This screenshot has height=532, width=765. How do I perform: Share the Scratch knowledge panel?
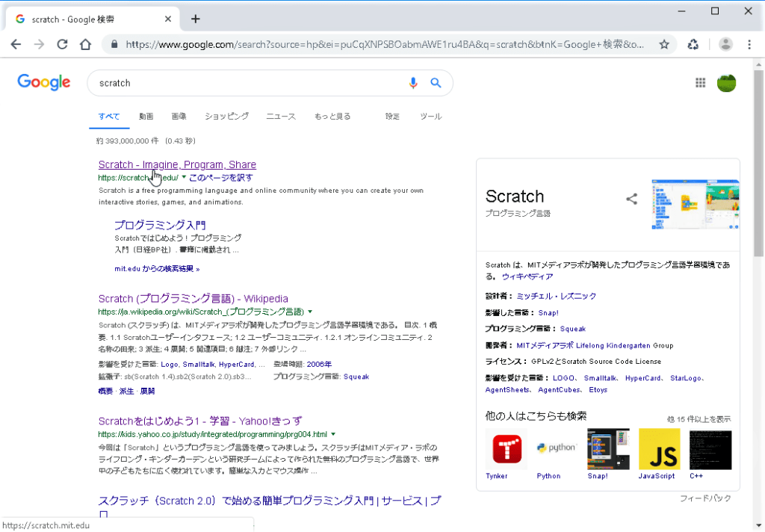[632, 199]
